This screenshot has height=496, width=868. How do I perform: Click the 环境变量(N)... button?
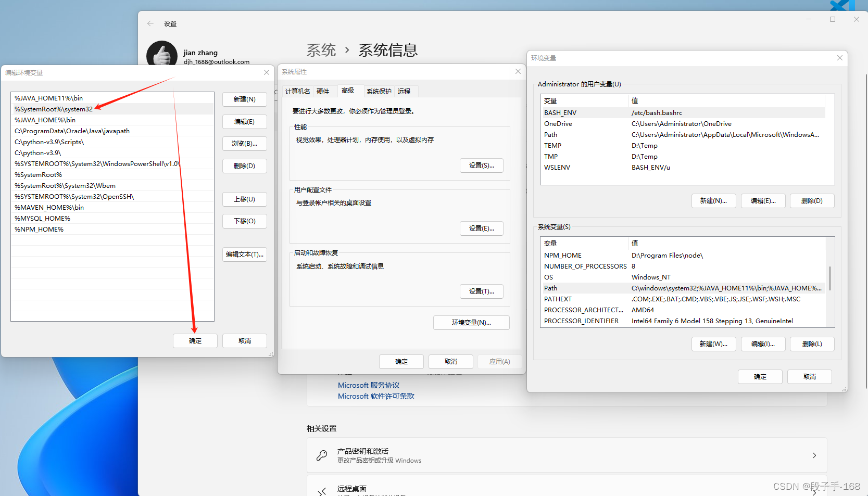coord(471,323)
